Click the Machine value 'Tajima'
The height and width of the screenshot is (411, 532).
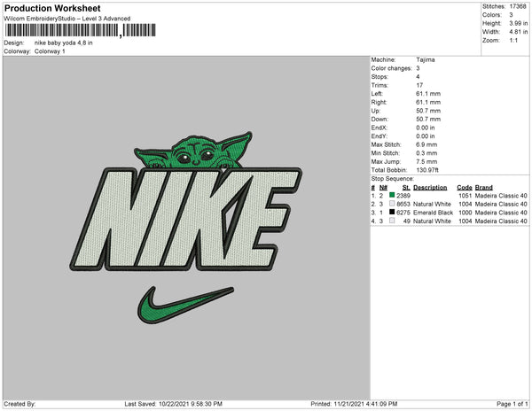[x=426, y=59]
